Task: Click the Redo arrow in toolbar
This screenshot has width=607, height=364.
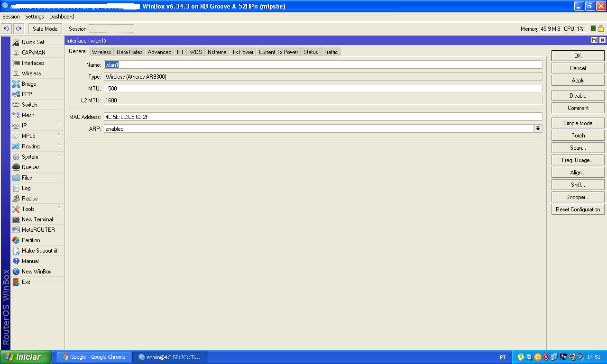Action: (18, 29)
